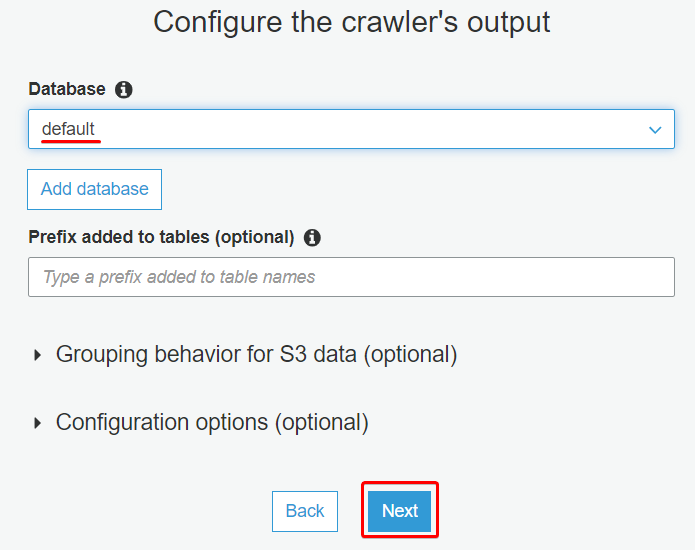This screenshot has height=550, width=695.
Task: Create a new database for crawler output
Action: tap(94, 189)
